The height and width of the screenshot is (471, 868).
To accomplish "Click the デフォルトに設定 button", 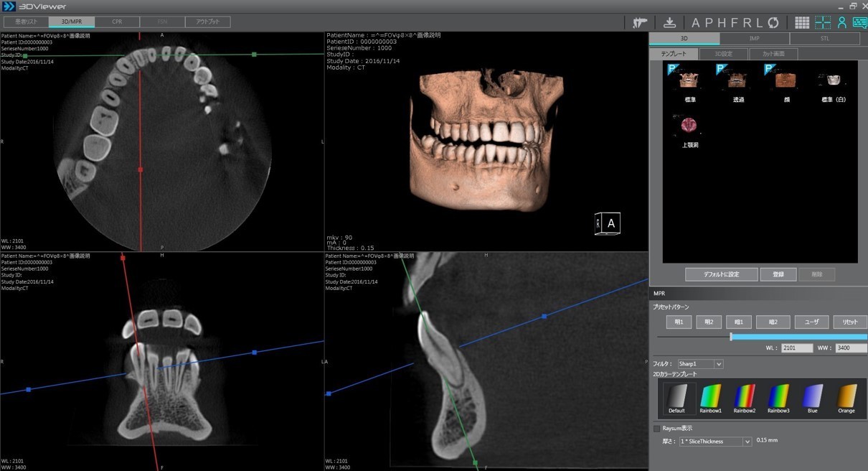I will pos(721,274).
